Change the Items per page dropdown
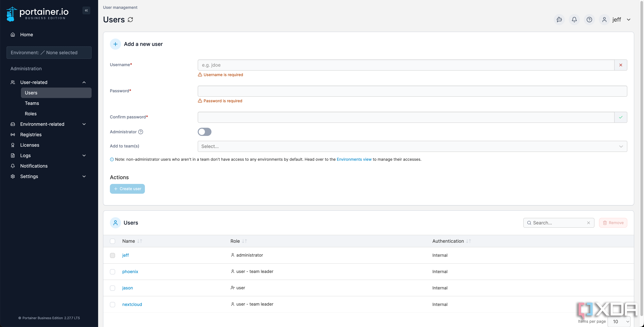Screen dimensions: 644x327 coord(619,321)
